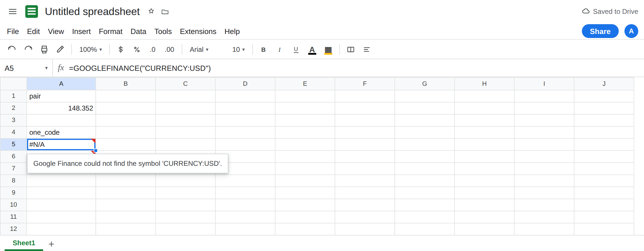The image size is (644, 251).
Task: Increase decimal places
Action: pos(170,50)
